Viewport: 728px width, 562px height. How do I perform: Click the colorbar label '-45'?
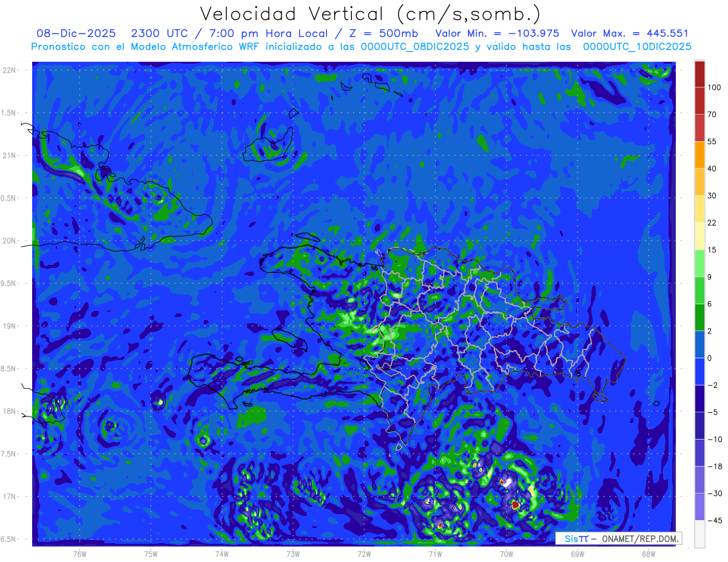tap(714, 520)
